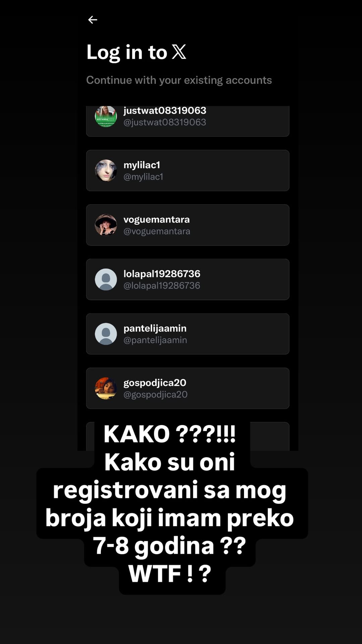Log in as mylilac1
The height and width of the screenshot is (644, 362).
[188, 170]
